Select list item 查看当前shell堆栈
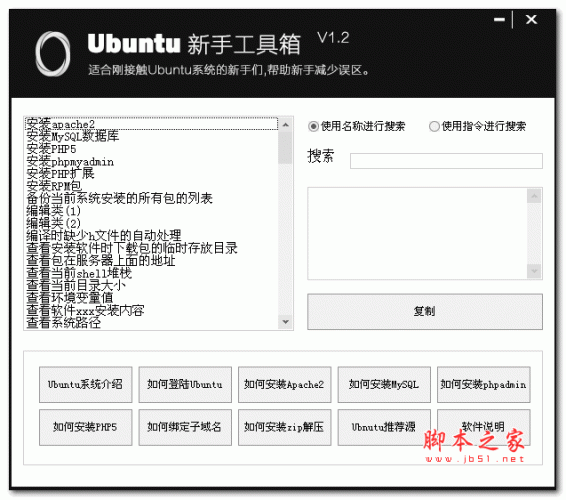 152,273
